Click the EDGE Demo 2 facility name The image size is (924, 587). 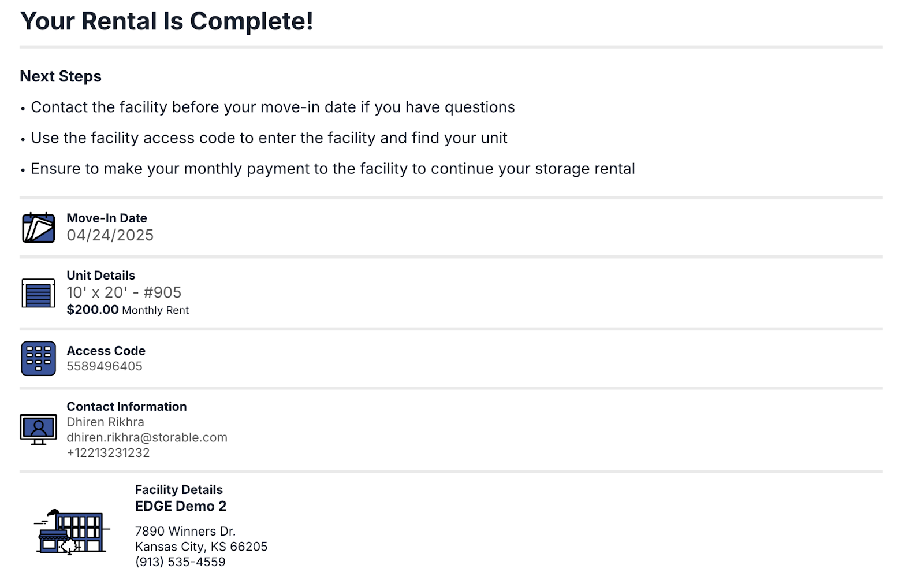[180, 506]
